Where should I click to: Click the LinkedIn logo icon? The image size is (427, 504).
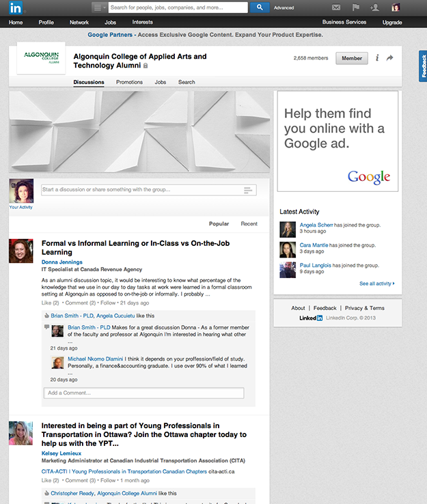16,8
